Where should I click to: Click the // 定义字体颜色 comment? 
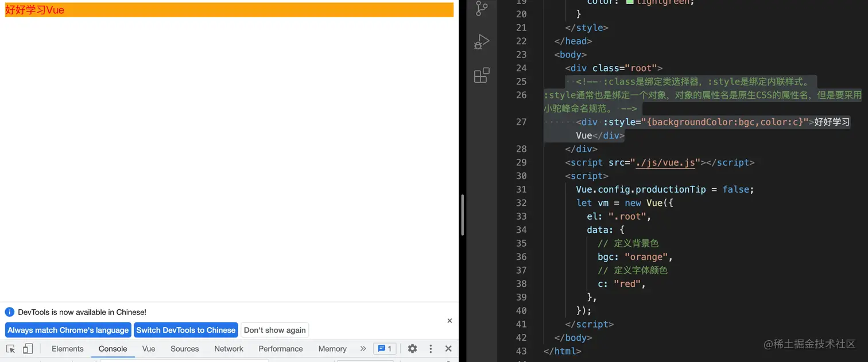tap(633, 270)
